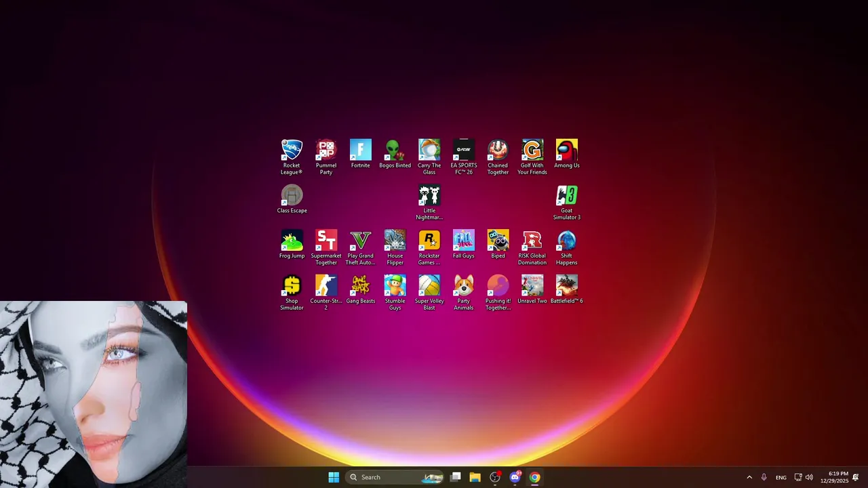
Task: Open the clock showing 6:19 PM
Action: [834, 477]
